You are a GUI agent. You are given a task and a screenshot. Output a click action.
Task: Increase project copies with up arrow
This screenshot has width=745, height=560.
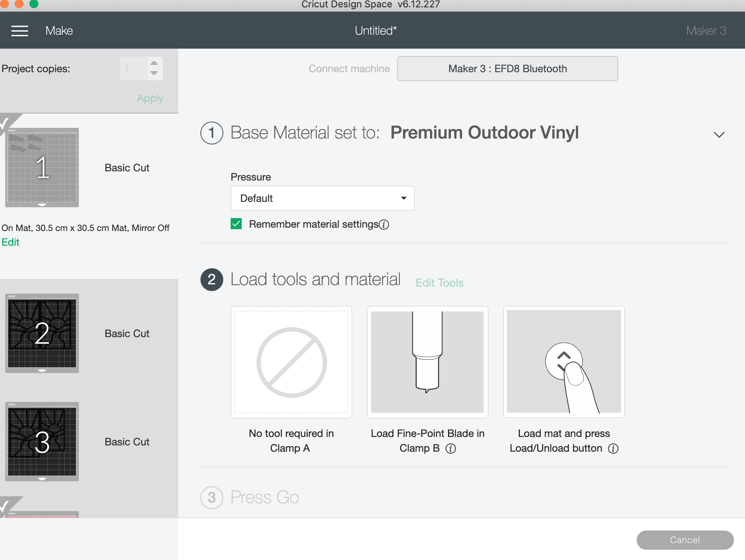point(154,63)
